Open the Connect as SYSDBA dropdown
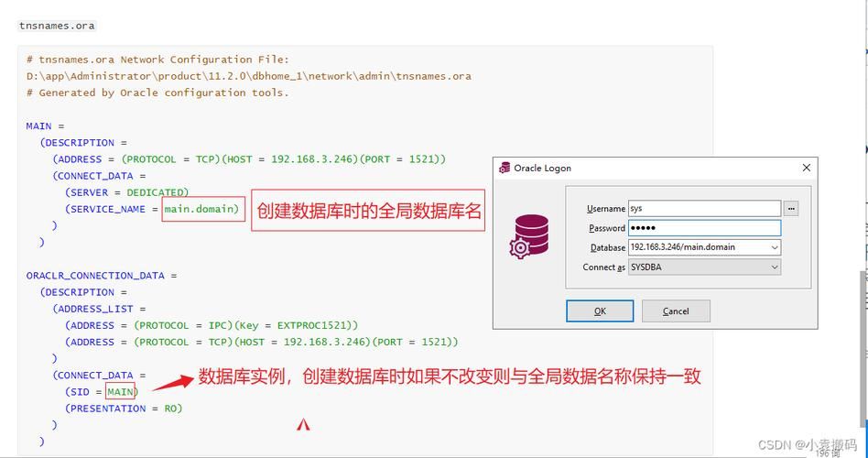Viewport: 868px width, 458px height. point(775,267)
